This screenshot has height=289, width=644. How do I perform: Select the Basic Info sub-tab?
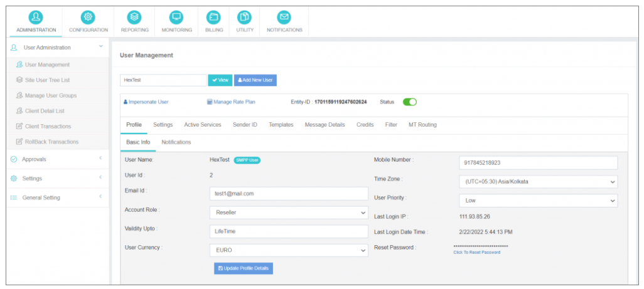click(x=138, y=143)
